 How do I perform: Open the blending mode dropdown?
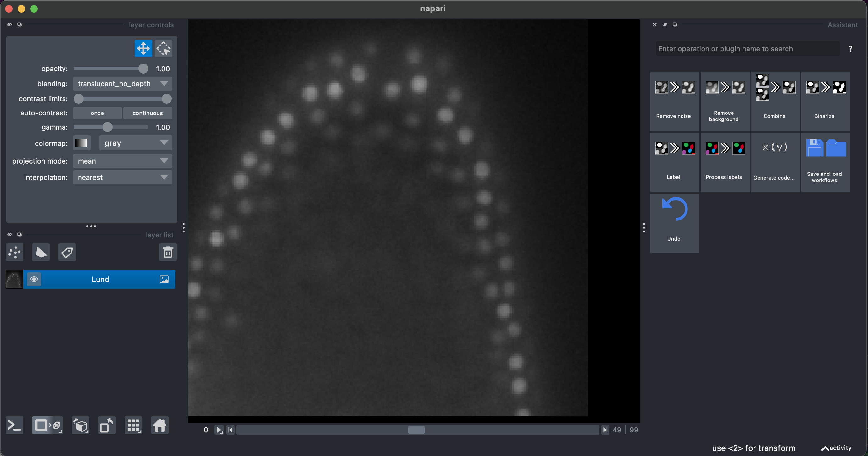(x=122, y=84)
